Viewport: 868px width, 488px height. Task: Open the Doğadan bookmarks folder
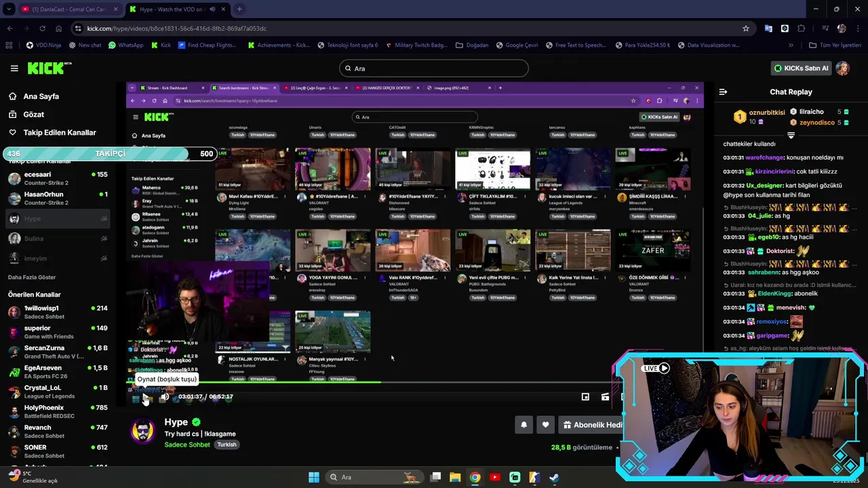tap(472, 45)
